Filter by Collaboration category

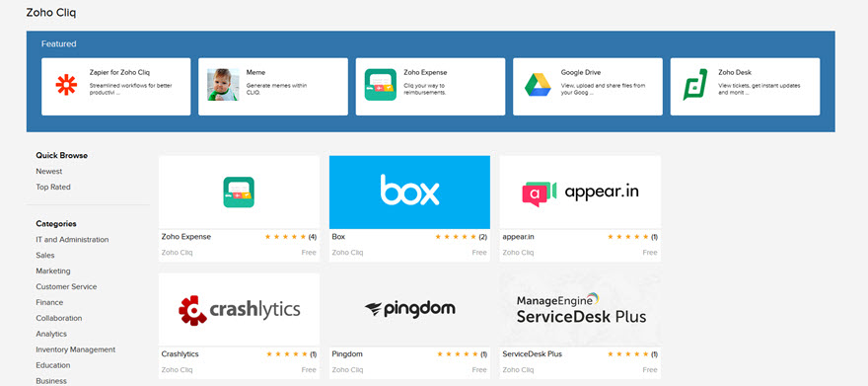(58, 319)
